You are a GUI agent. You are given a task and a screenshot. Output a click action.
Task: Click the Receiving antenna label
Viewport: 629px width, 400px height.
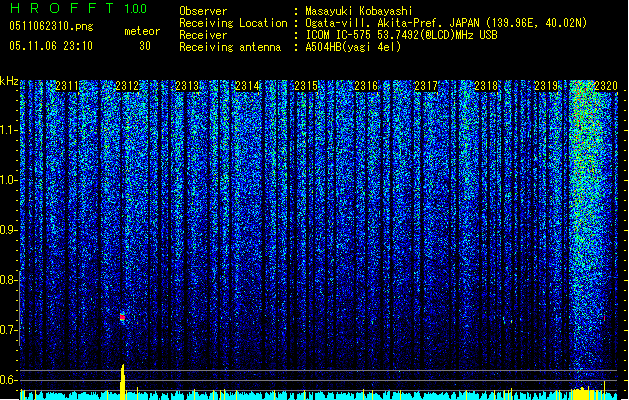coord(230,47)
